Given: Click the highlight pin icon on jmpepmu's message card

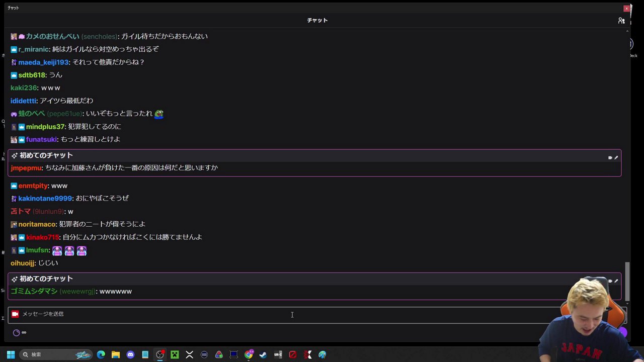Looking at the screenshot, I should 616,157.
